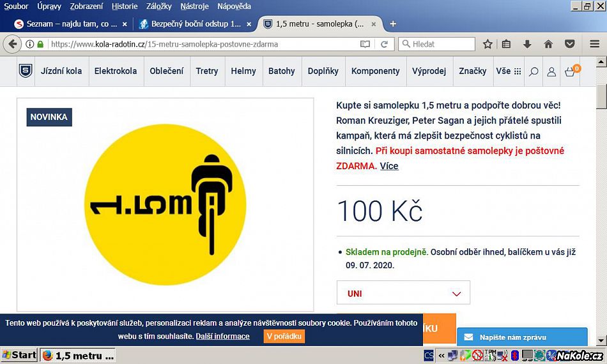Switch to the Seznam tab
Viewport: 607px width, 364px height.
tap(70, 24)
